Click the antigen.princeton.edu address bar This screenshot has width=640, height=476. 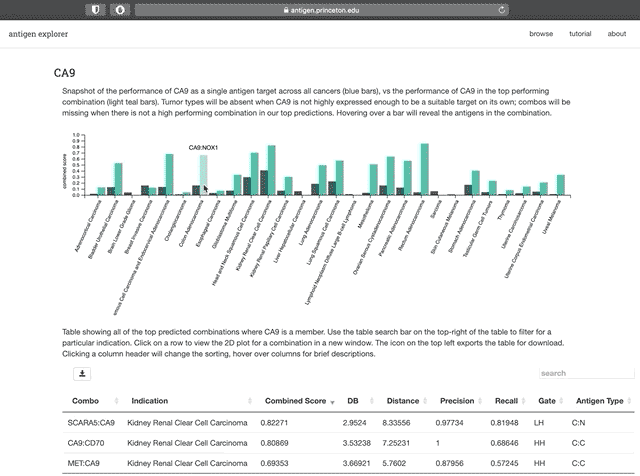click(320, 9)
